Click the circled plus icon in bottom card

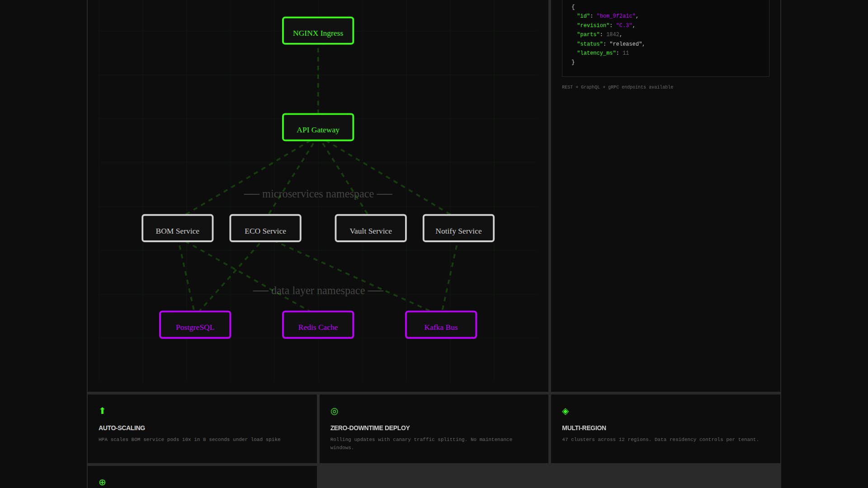(102, 482)
